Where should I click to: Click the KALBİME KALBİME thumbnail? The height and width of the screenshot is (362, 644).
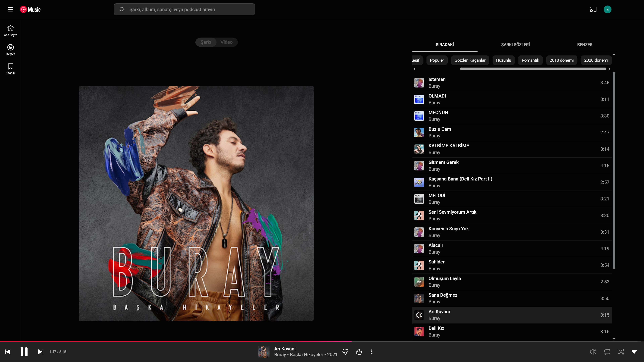pos(419,149)
